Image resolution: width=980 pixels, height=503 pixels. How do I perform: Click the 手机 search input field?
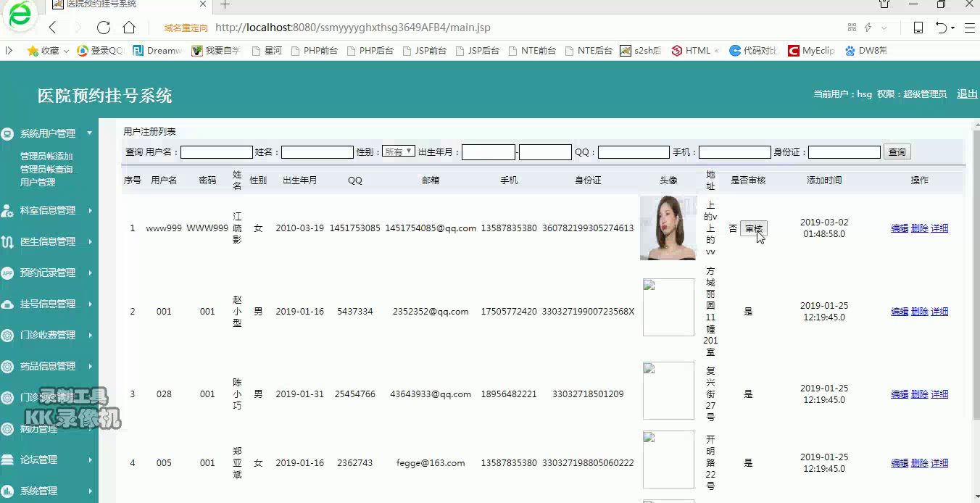click(735, 152)
